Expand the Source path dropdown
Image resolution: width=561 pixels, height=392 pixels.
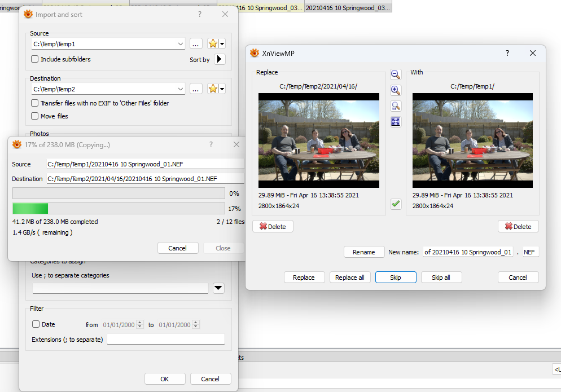tap(181, 43)
